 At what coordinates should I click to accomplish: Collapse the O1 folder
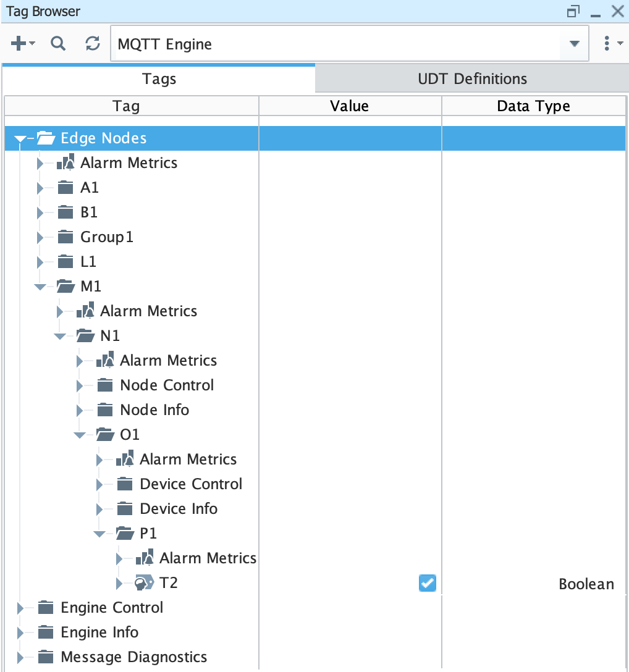80,435
